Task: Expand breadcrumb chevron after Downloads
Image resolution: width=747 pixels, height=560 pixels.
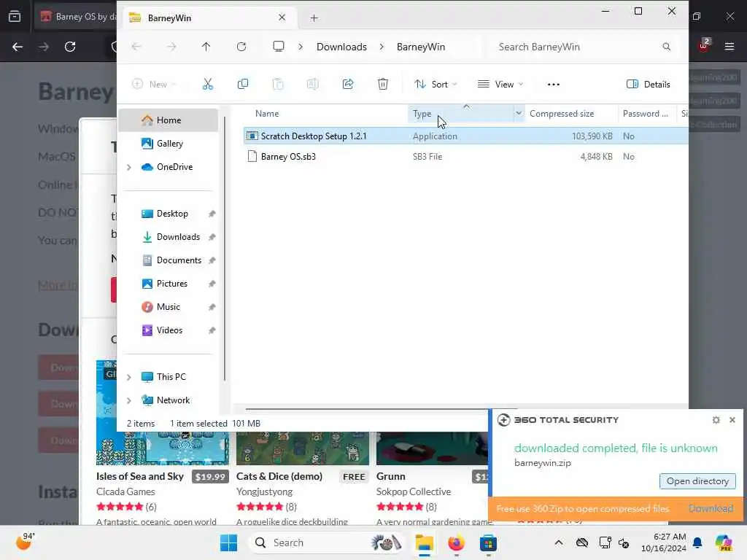Action: click(x=382, y=47)
